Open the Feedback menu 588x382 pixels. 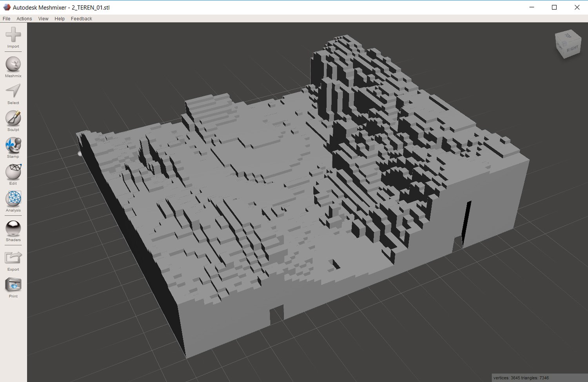[82, 18]
